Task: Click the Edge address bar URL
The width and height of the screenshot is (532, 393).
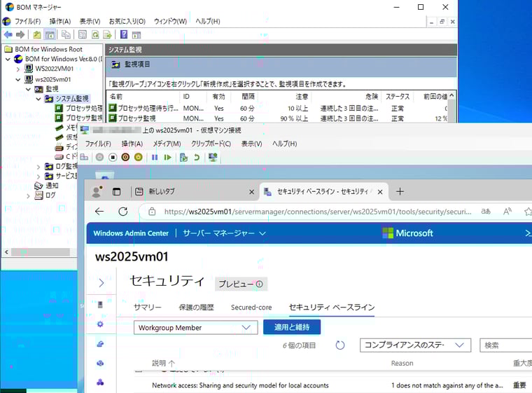Action: [318, 212]
